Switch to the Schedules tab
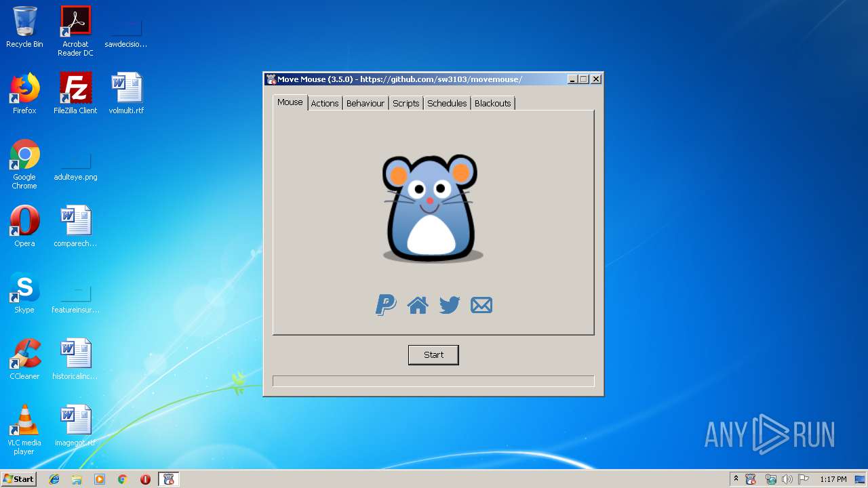This screenshot has height=488, width=868. coord(447,103)
